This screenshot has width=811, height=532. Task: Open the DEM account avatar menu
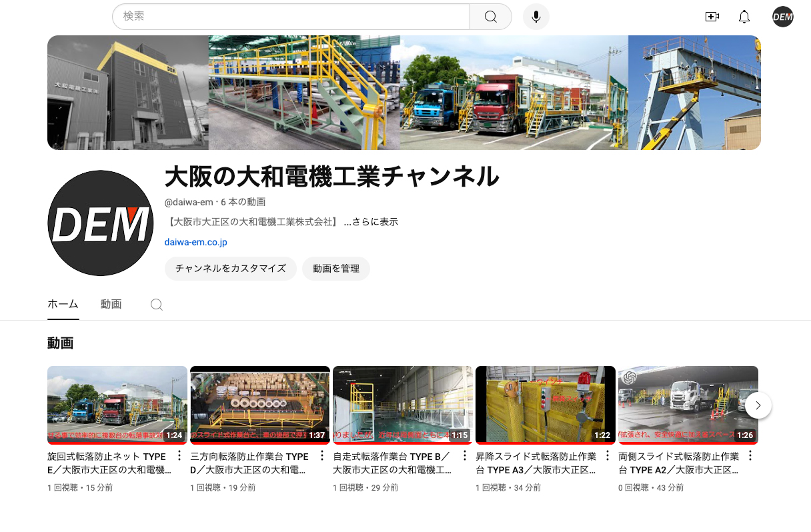click(783, 17)
